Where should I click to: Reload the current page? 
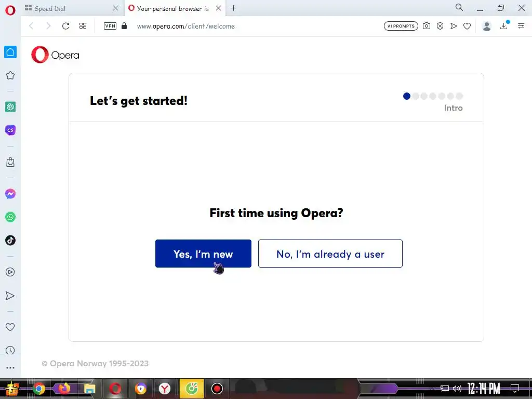pyautogui.click(x=66, y=26)
